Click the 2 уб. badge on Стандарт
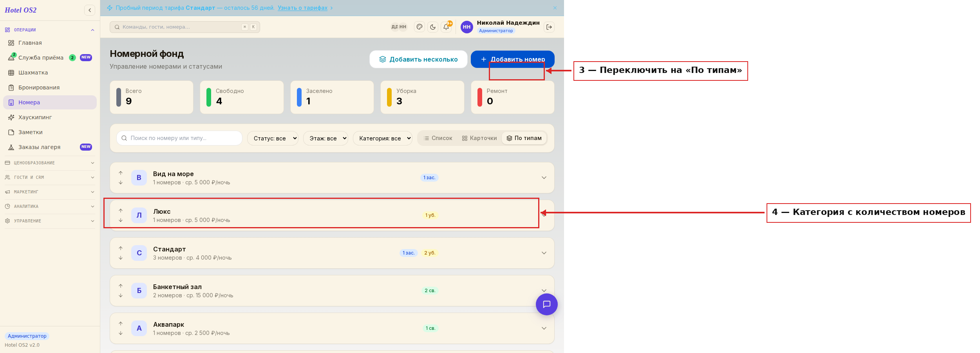This screenshot has width=980, height=353. (x=430, y=253)
